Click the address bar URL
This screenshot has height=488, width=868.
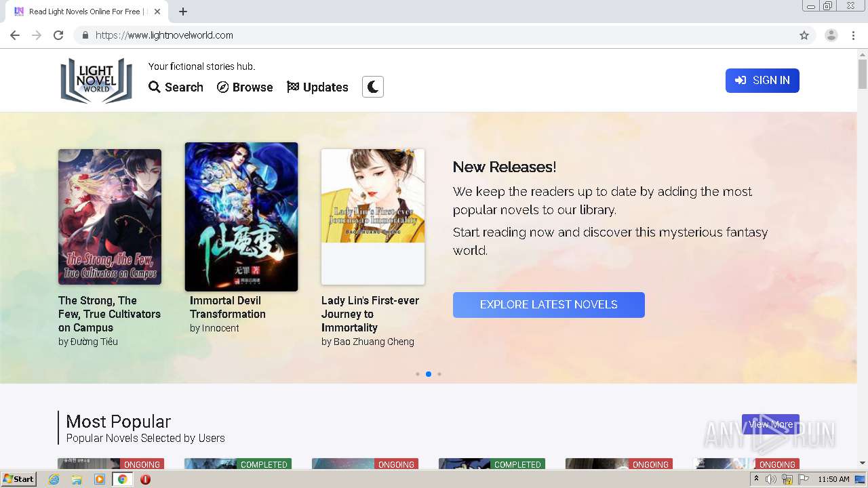tap(164, 35)
